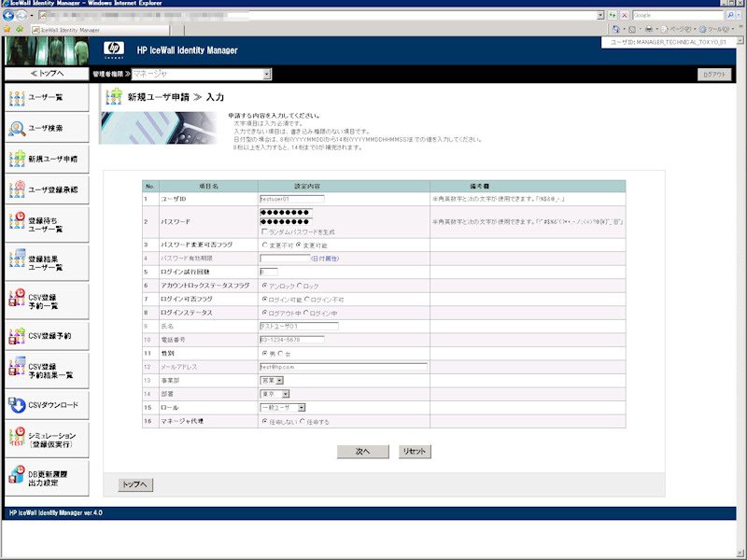
Task: Open the DB更新履歴出力設定 sidebar icon
Action: 17,474
